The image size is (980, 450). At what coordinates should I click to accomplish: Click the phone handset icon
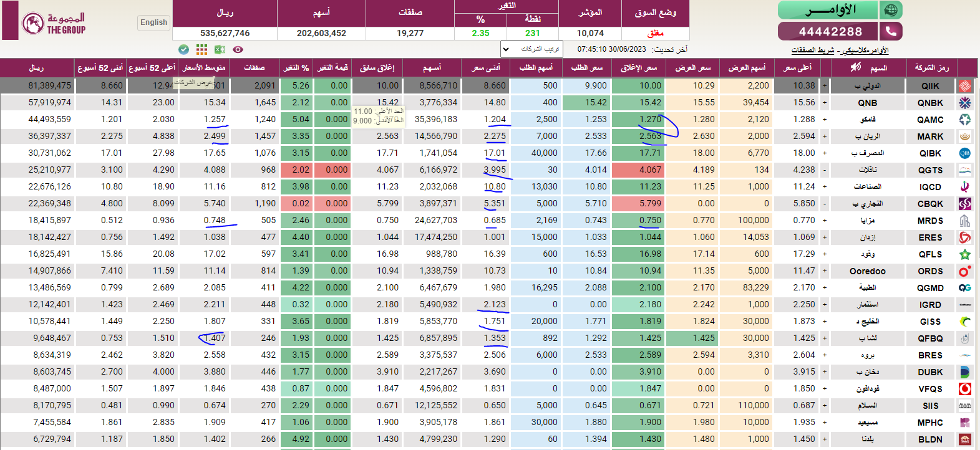891,31
